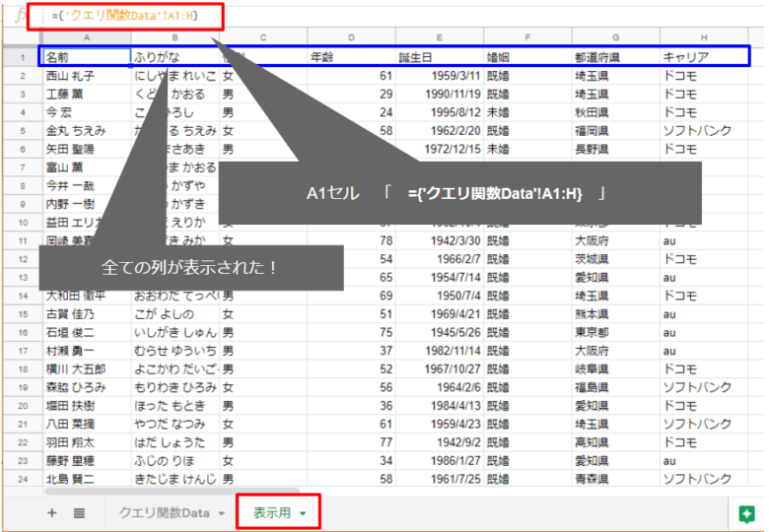
Task: Click header cell ふりがな
Action: 175,57
